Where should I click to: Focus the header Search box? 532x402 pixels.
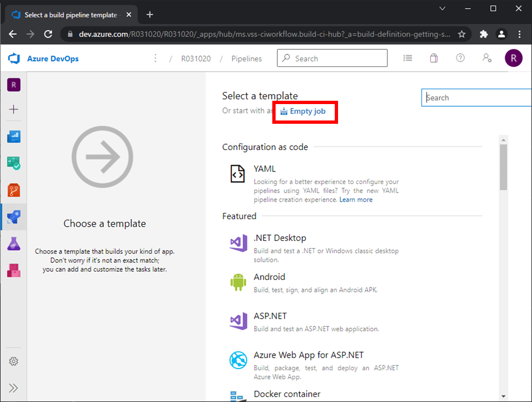[332, 58]
